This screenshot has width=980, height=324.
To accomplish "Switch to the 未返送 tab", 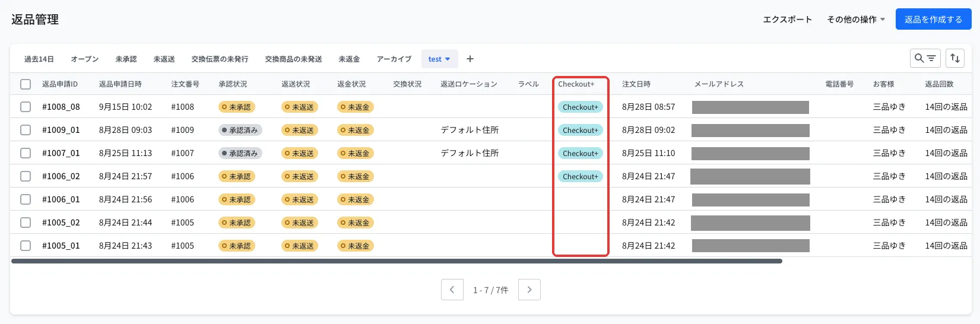I will coord(164,59).
